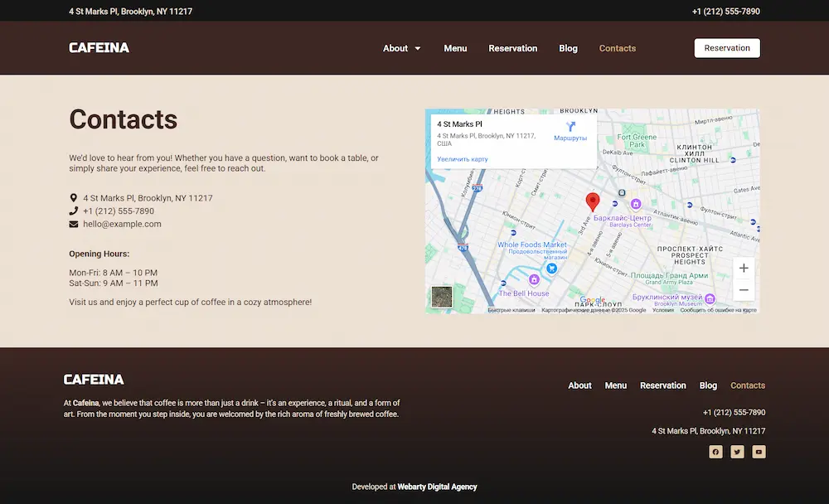Click The Bell House purple marker
This screenshot has height=504, width=829.
pos(534,279)
